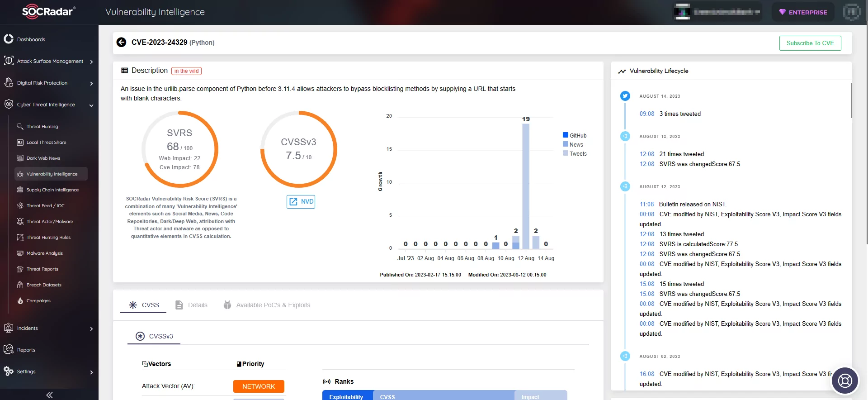This screenshot has width=868, height=400.
Task: Click the Digital Risk Protection icon
Action: 9,82
